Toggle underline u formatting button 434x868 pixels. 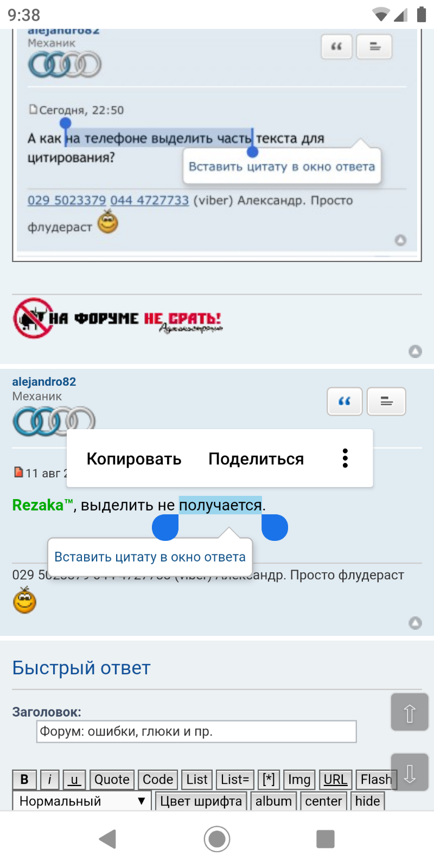pyautogui.click(x=74, y=780)
